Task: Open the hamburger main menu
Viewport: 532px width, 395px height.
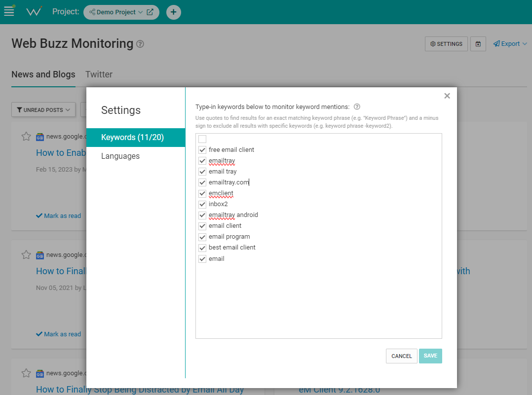Action: pyautogui.click(x=9, y=11)
